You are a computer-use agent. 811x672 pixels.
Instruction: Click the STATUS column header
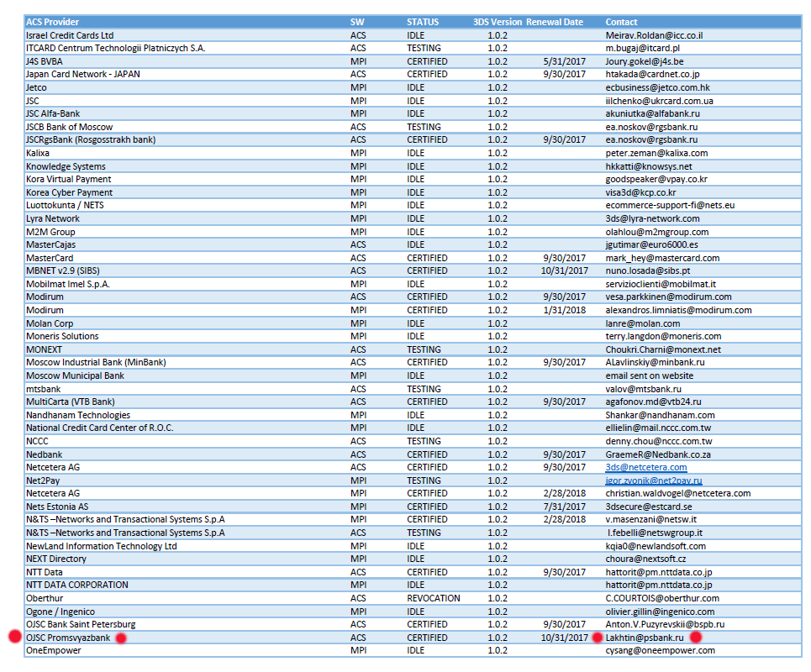(x=423, y=22)
